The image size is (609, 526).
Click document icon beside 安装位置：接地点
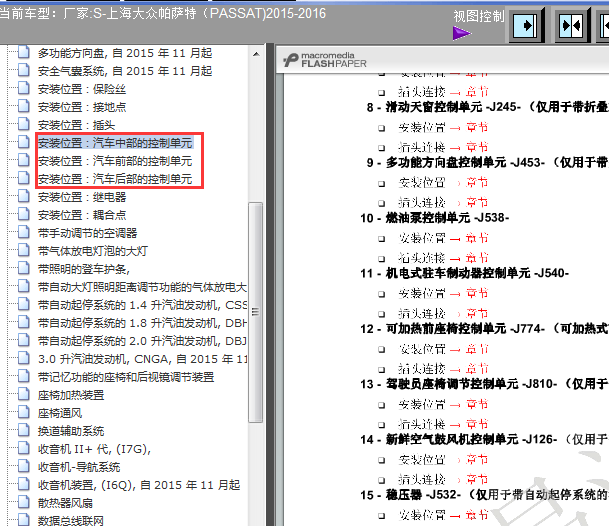click(x=23, y=106)
